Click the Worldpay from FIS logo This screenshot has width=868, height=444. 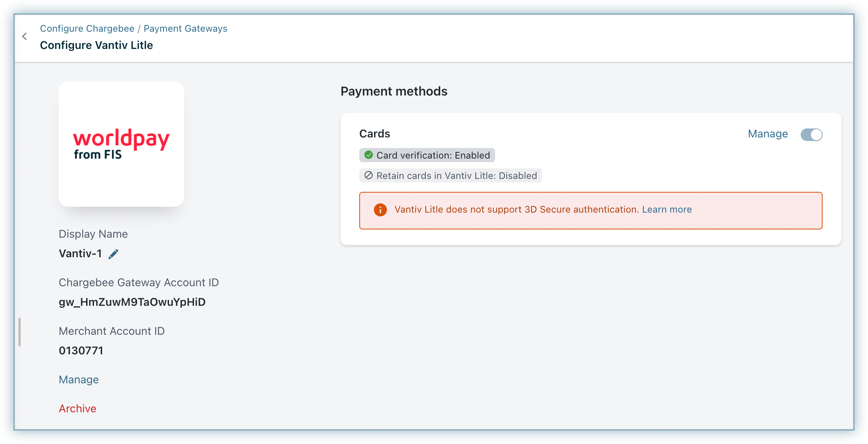point(121,144)
